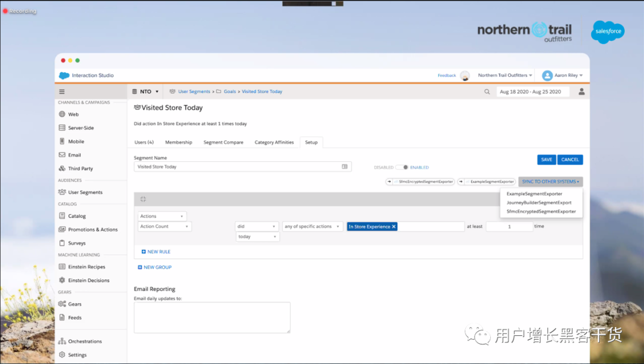The height and width of the screenshot is (364, 644).
Task: Click the Third Party icon
Action: [62, 168]
